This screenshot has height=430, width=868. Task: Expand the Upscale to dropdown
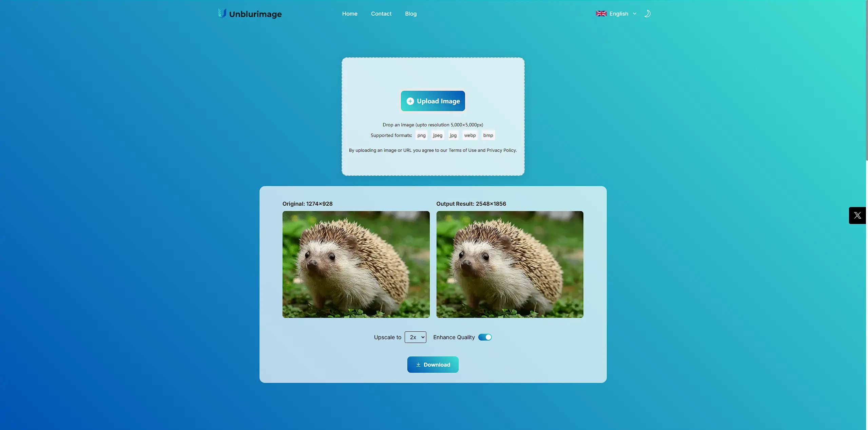point(415,336)
